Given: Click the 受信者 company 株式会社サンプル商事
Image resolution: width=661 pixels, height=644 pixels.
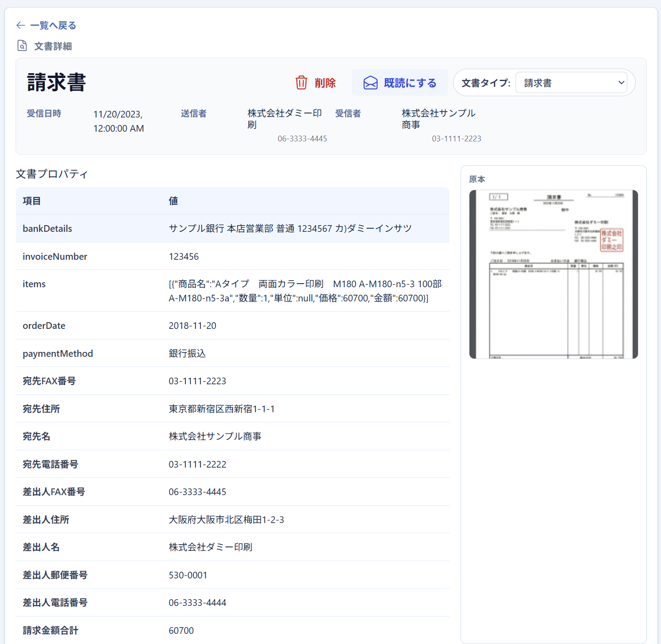Looking at the screenshot, I should click(x=438, y=119).
